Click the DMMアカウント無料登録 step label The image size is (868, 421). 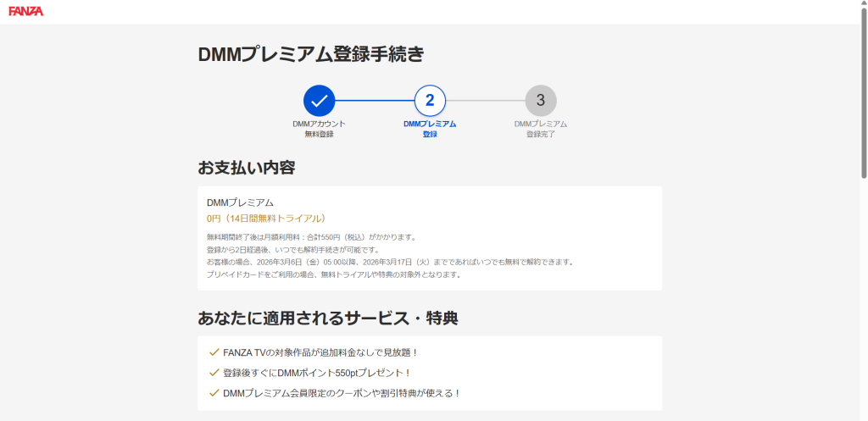(x=320, y=129)
